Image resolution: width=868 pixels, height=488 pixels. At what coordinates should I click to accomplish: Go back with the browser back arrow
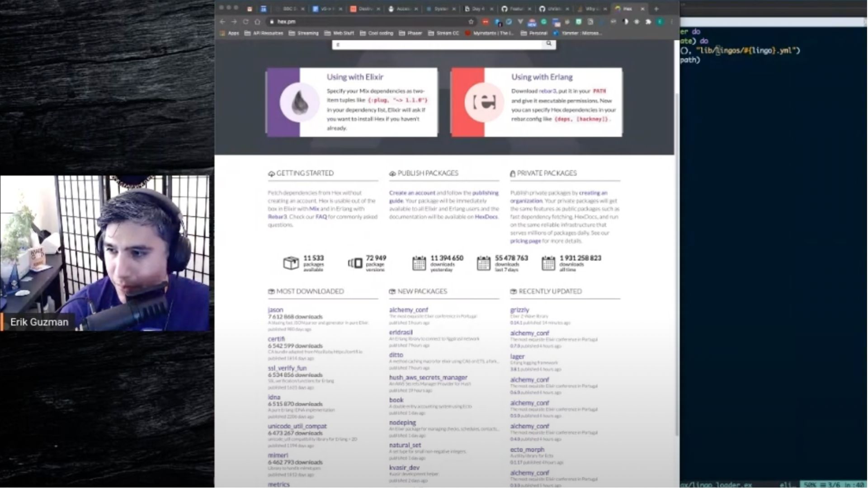(222, 22)
